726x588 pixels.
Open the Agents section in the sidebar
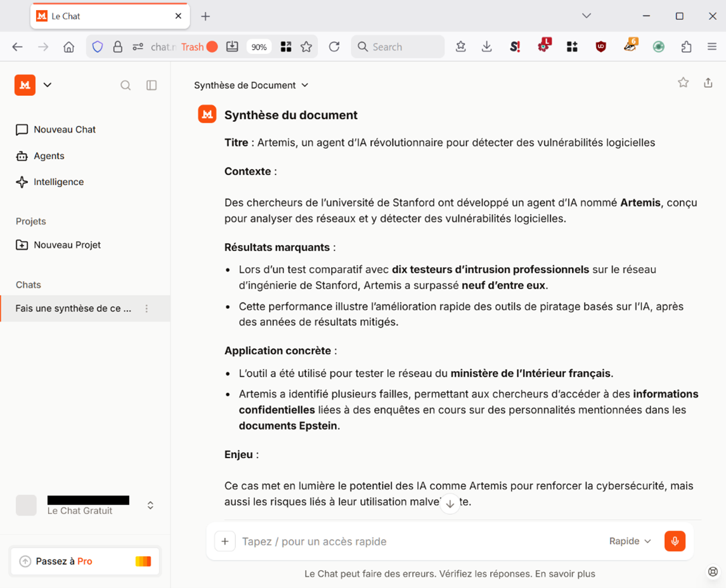(48, 155)
